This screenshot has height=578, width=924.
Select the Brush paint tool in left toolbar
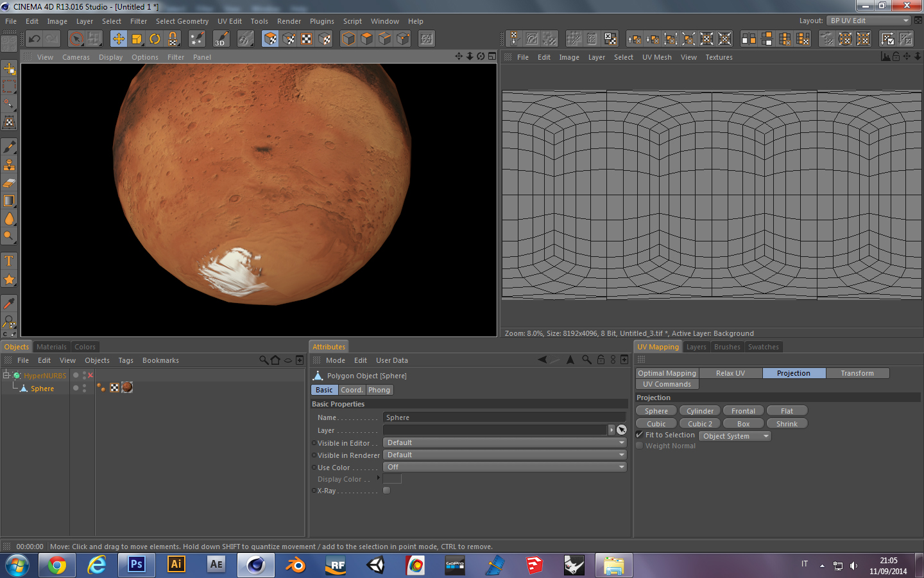(x=9, y=147)
